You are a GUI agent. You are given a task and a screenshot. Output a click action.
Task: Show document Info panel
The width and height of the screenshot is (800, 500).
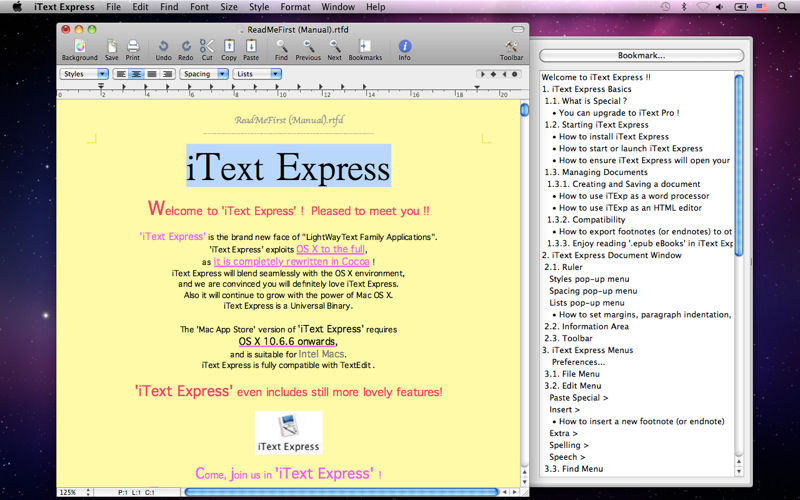(405, 50)
